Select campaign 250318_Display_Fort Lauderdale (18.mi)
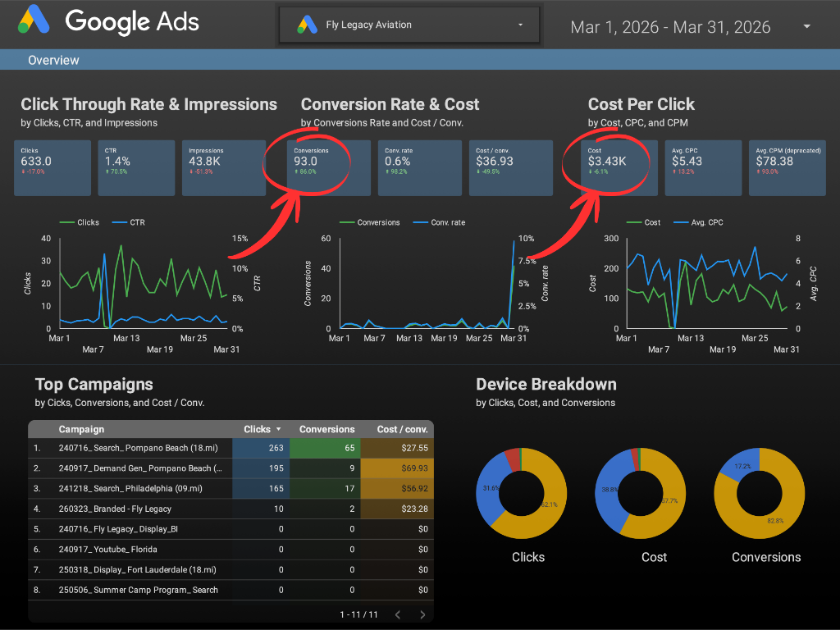840x630 pixels. [x=138, y=570]
